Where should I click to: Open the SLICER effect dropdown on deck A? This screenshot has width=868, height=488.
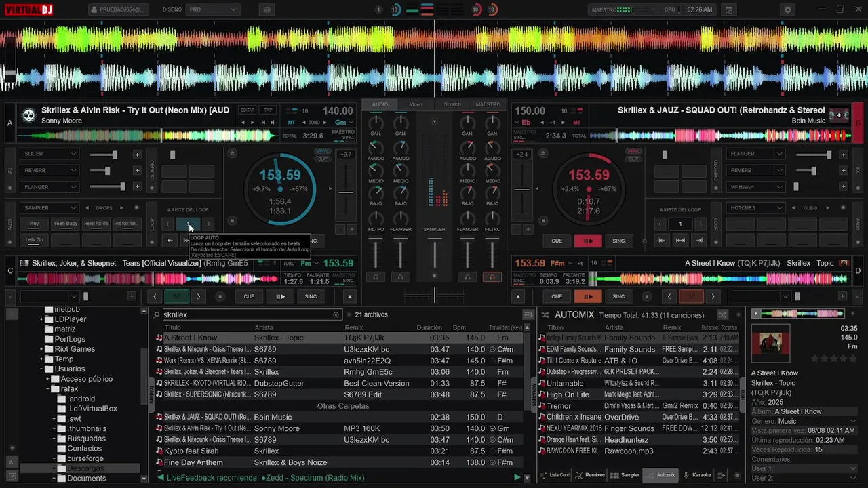pyautogui.click(x=50, y=154)
